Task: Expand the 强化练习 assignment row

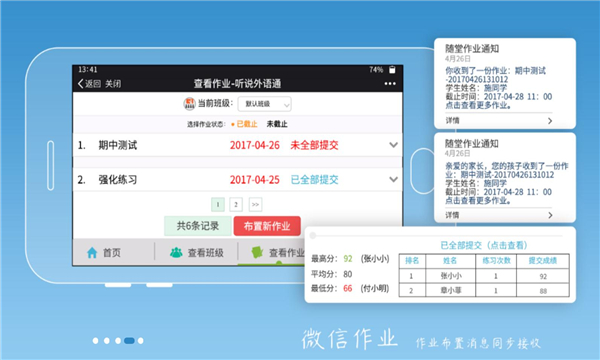Action: pos(393,179)
